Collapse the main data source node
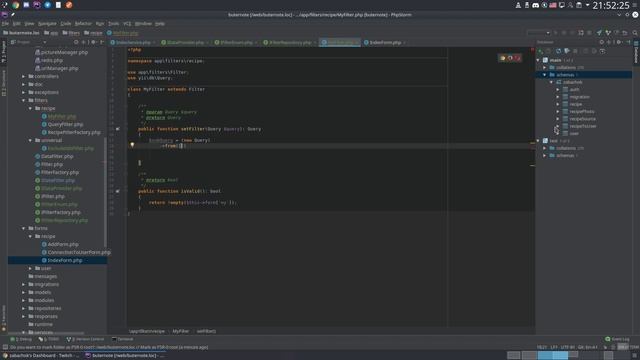The height and width of the screenshot is (360, 640). (538, 60)
